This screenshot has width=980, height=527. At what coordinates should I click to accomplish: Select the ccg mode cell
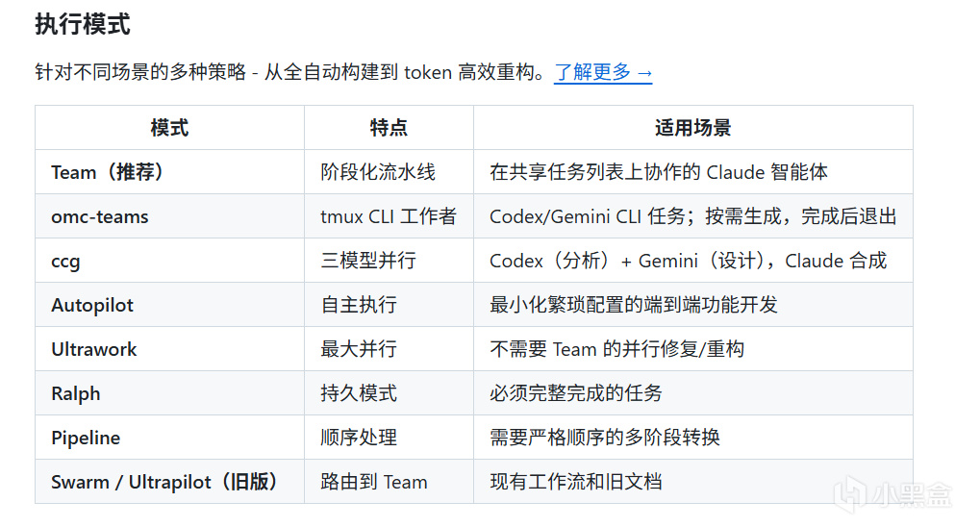click(169, 261)
